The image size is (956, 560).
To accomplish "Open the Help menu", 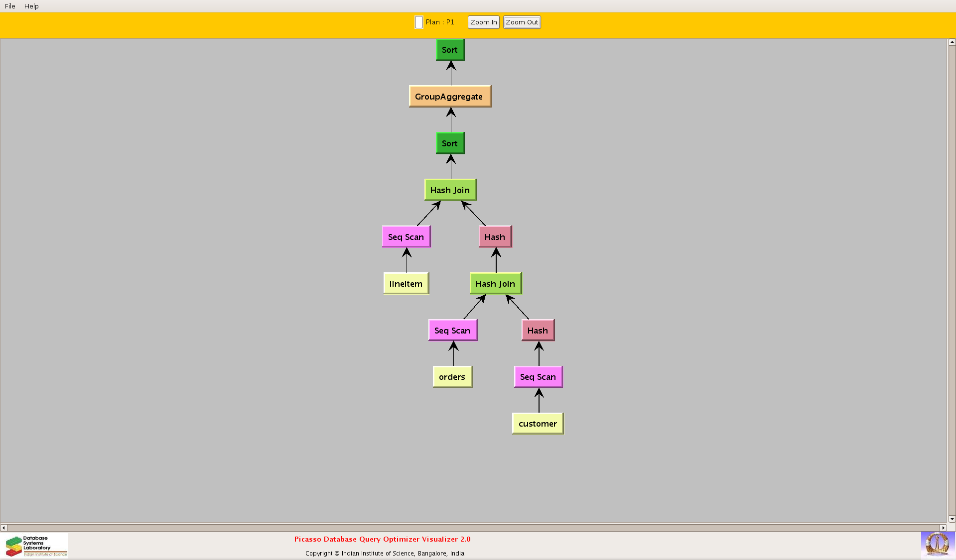I will click(31, 6).
